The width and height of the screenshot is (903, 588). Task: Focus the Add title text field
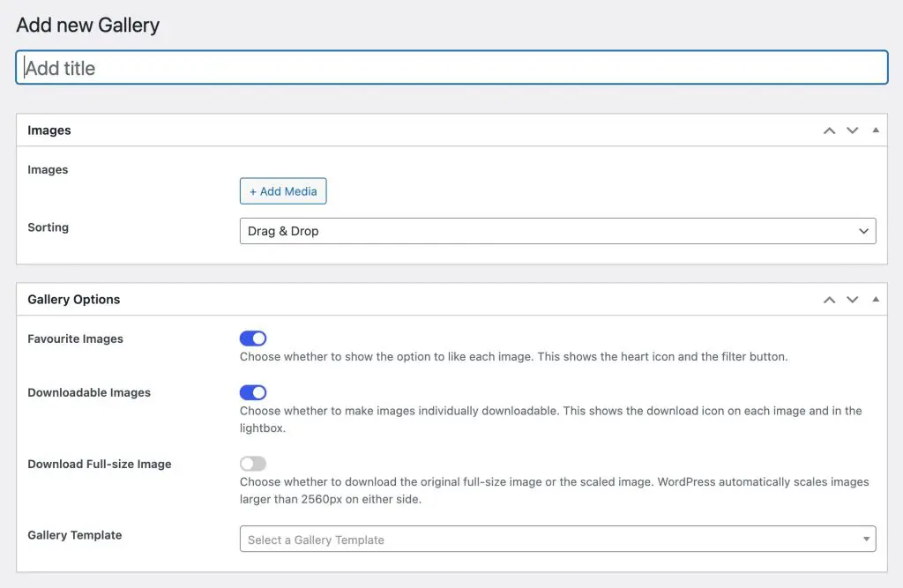(451, 68)
